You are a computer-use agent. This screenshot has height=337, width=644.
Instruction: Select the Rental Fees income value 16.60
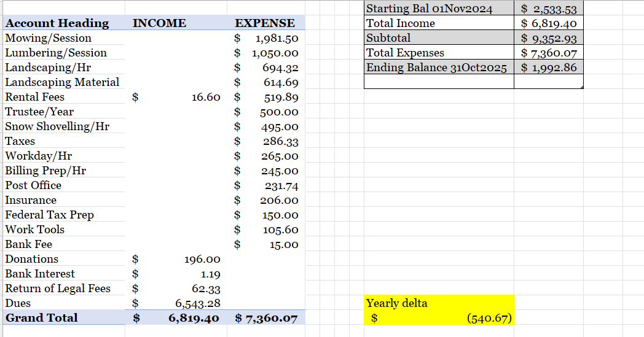click(177, 97)
